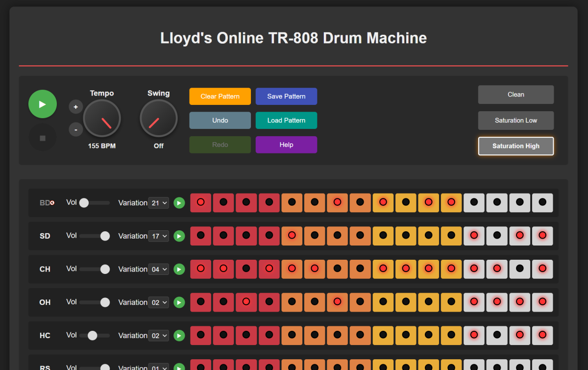Open the SD Variation dropdown showing 17
This screenshot has width=588, height=370.
click(159, 236)
